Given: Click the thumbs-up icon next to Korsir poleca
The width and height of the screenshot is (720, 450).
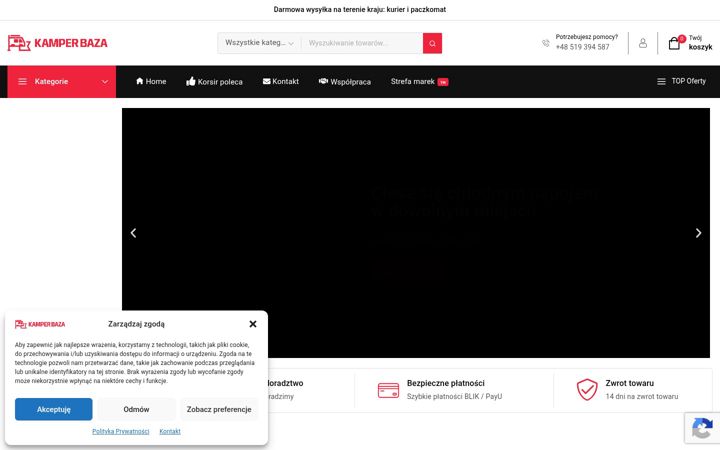Looking at the screenshot, I should point(191,81).
